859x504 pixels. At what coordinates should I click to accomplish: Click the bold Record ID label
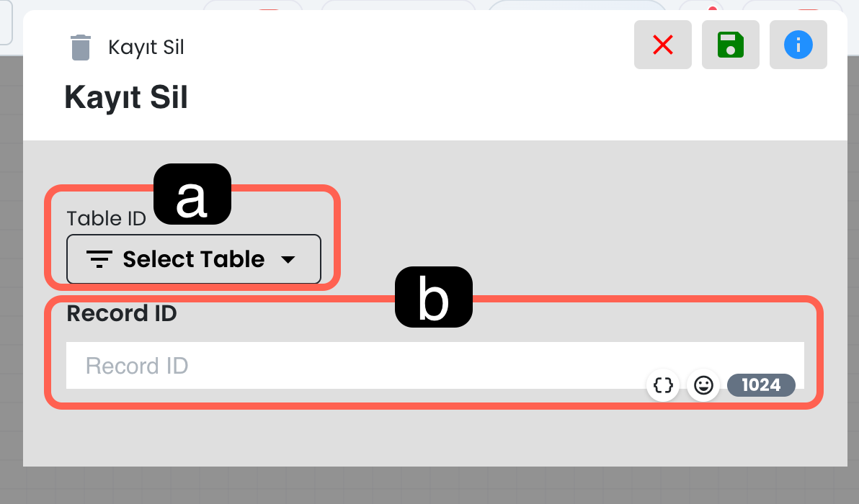122,313
